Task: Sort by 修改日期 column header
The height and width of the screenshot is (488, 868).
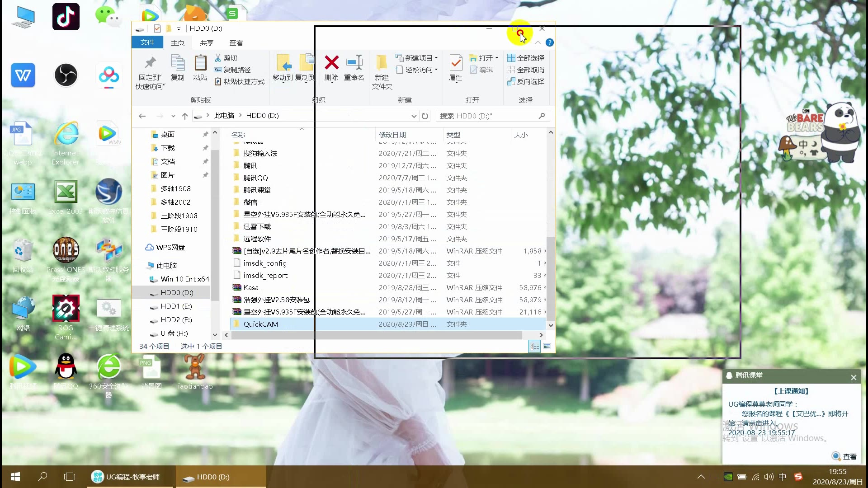Action: (392, 135)
